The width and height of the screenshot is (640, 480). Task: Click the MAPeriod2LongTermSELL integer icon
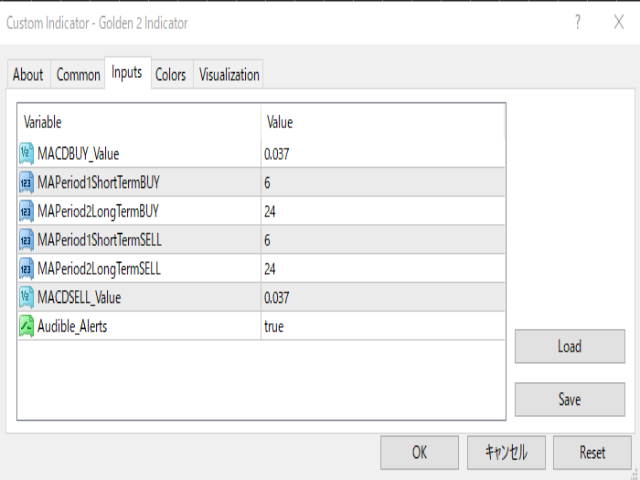pos(26,269)
